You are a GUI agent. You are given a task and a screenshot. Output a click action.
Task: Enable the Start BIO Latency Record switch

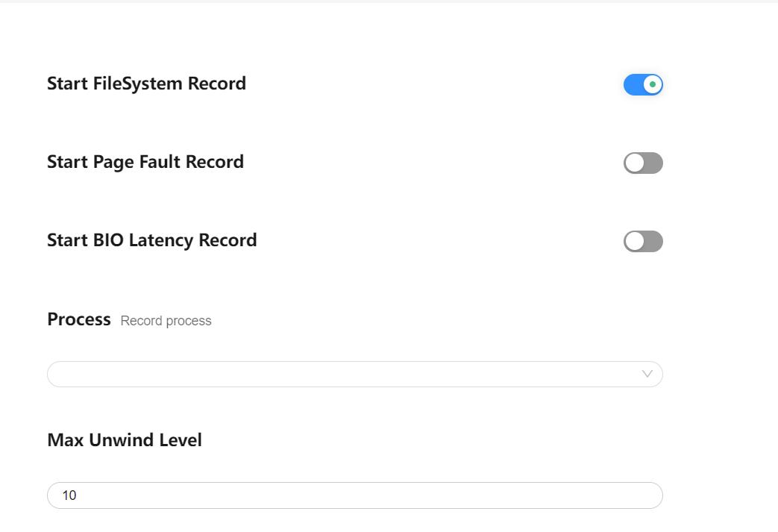click(x=643, y=241)
